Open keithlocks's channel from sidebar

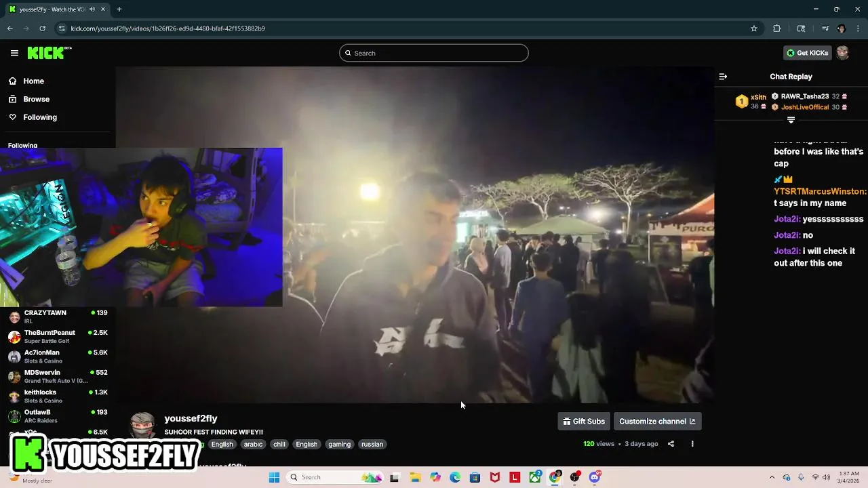click(58, 396)
